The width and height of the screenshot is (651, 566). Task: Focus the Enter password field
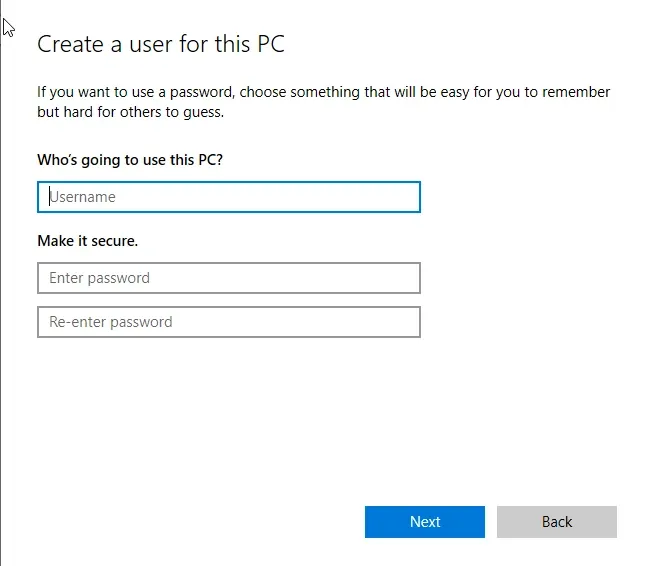click(x=228, y=278)
